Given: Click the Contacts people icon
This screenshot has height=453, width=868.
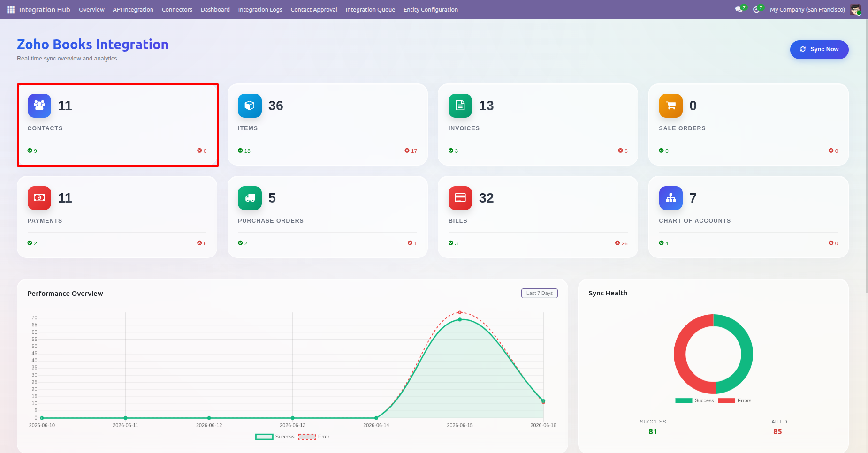Looking at the screenshot, I should 39,106.
